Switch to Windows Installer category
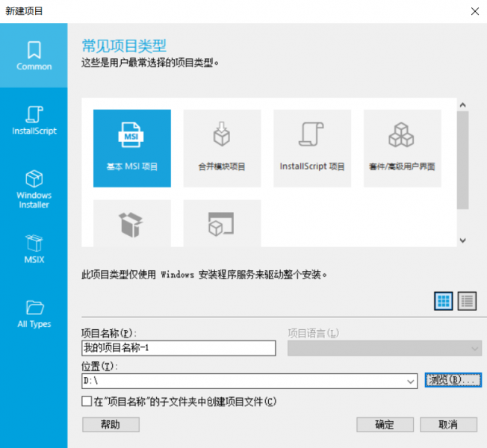 click(34, 189)
